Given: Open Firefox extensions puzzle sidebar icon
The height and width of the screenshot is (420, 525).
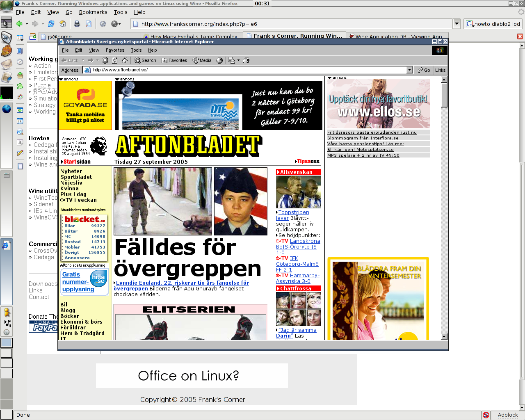Looking at the screenshot, I should pyautogui.click(x=20, y=86).
